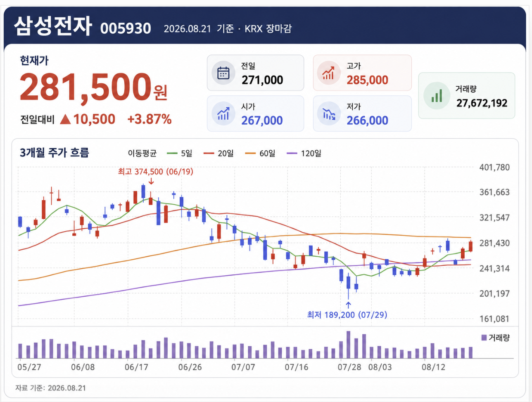The width and height of the screenshot is (532, 402).
Task: Click the green bar icon in 거래량 card
Action: pos(436,96)
